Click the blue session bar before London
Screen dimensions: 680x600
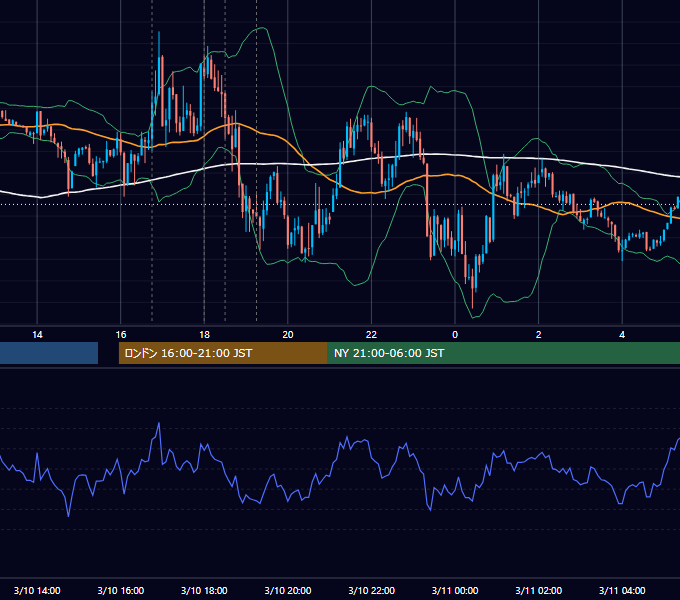point(49,353)
